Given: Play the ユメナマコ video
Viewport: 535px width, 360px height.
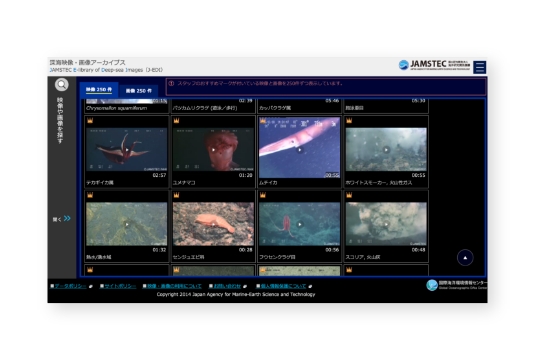Looking at the screenshot, I should coord(213,149).
